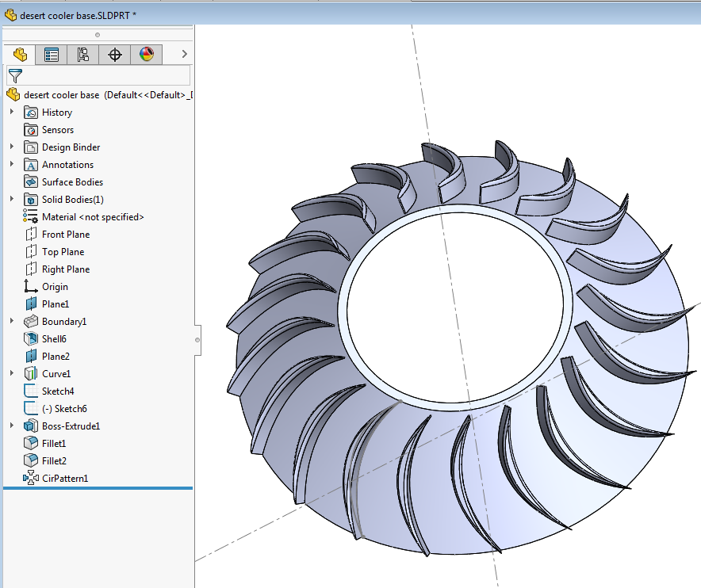Select the (-) Sketch6 item
The image size is (701, 588).
(x=64, y=409)
